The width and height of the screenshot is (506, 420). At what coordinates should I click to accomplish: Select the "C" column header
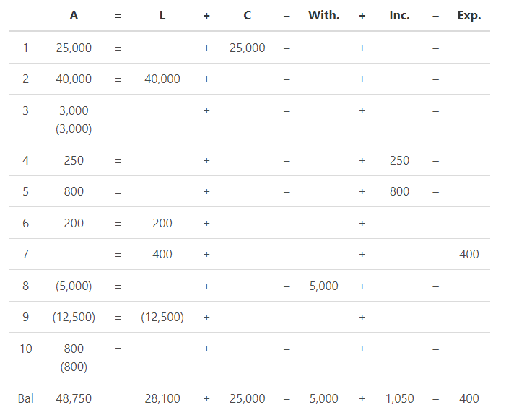(247, 15)
